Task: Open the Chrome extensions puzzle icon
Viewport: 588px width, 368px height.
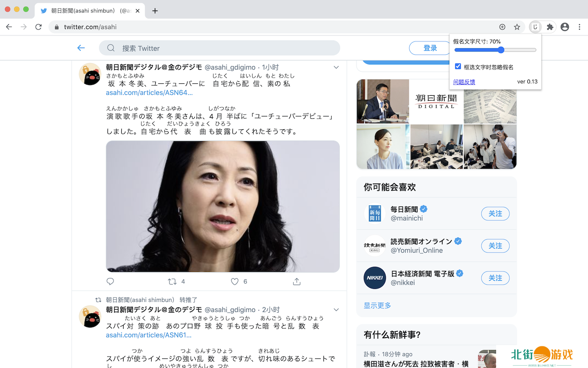Action: coord(550,27)
